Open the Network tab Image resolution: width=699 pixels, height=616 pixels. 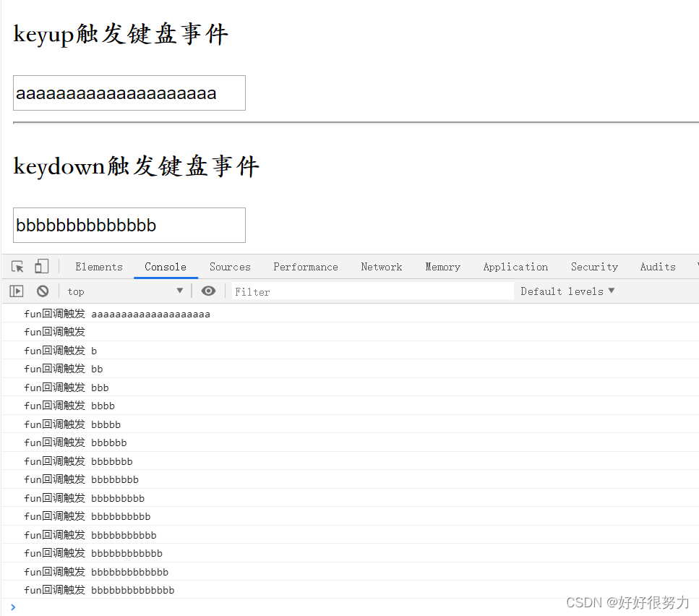382,267
